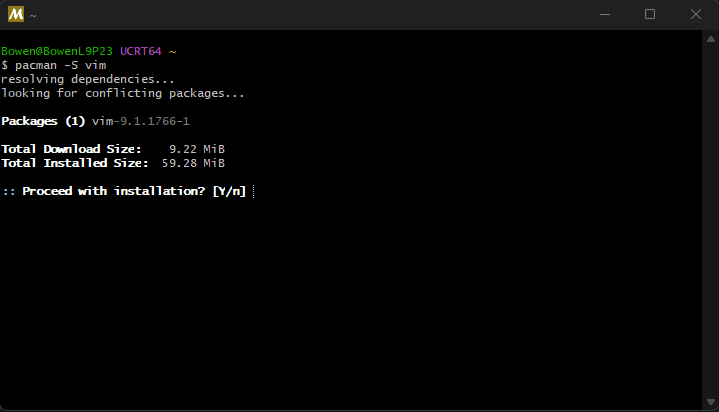Click the '~' window title text
719x412 pixels.
tap(32, 16)
